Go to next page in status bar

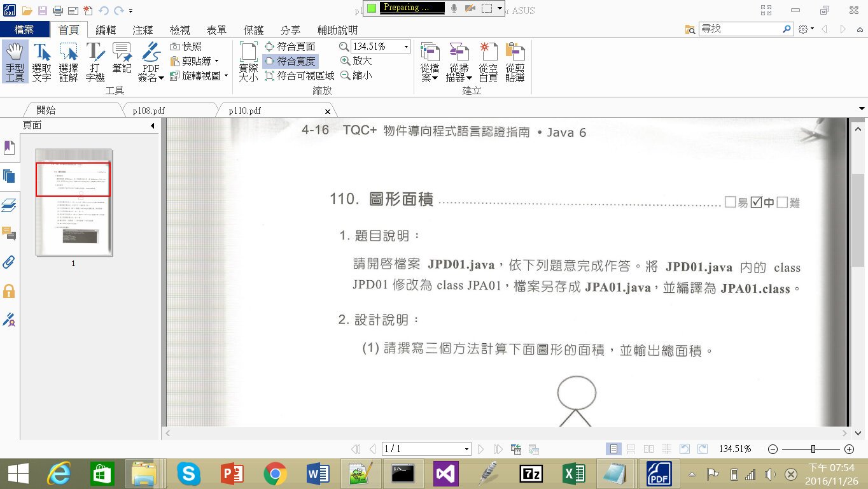[482, 449]
